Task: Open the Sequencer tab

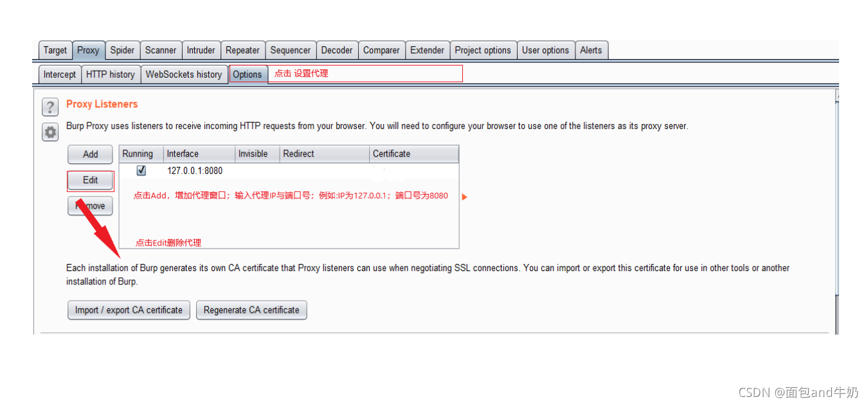Action: coord(291,50)
